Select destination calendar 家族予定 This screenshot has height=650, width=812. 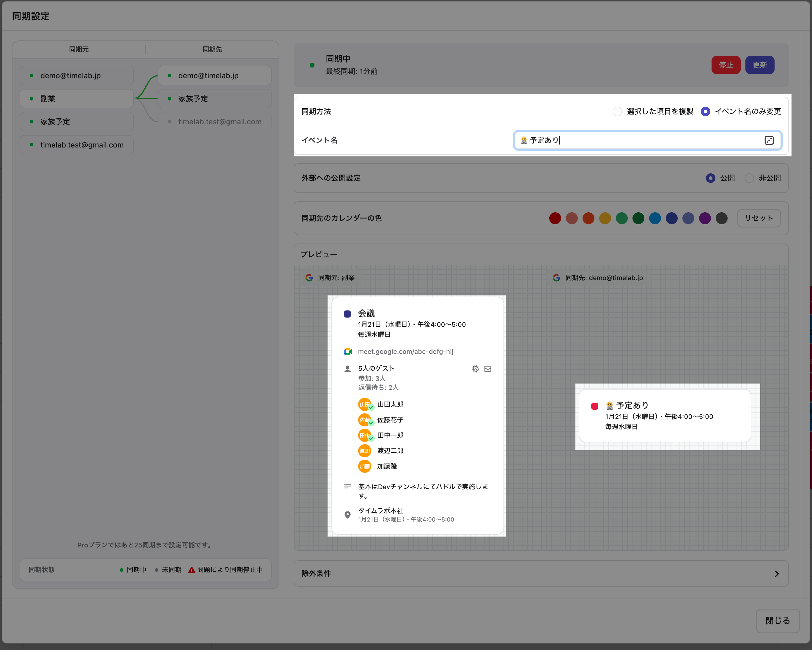click(214, 99)
